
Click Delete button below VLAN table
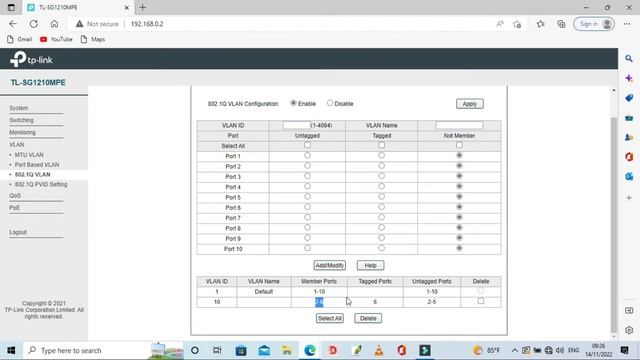click(368, 318)
